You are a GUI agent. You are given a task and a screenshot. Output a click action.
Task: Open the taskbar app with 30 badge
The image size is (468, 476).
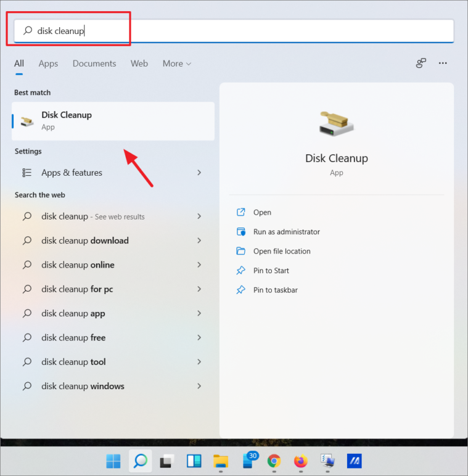pos(250,460)
